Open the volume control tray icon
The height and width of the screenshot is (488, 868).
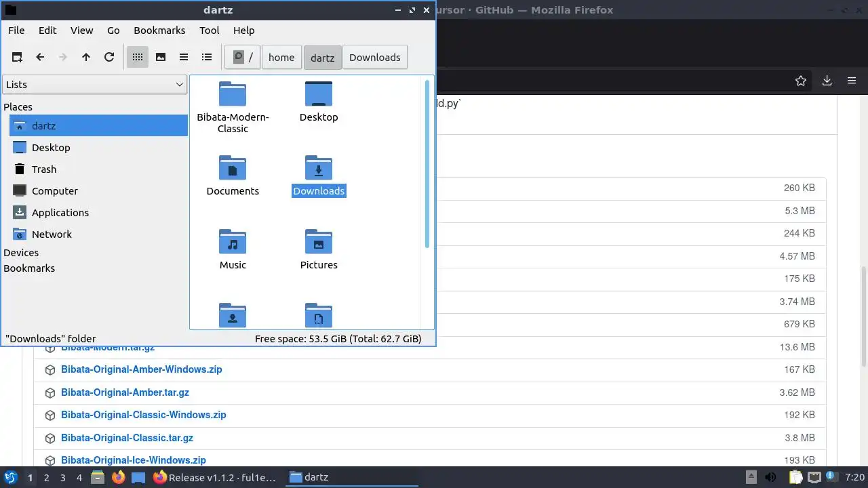pos(770,477)
